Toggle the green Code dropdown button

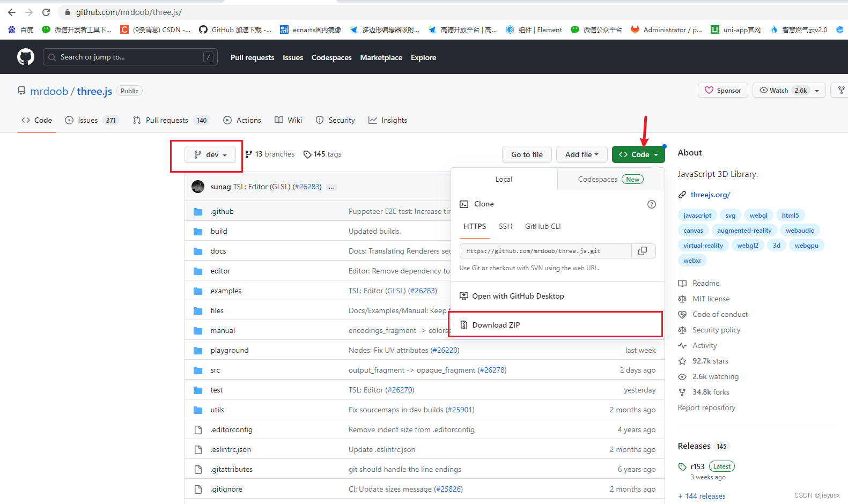pos(638,154)
